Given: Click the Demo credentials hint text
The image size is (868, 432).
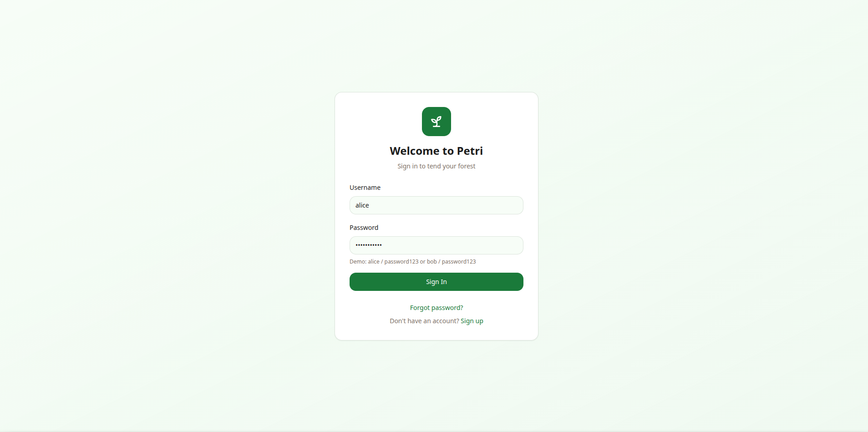Looking at the screenshot, I should point(412,262).
